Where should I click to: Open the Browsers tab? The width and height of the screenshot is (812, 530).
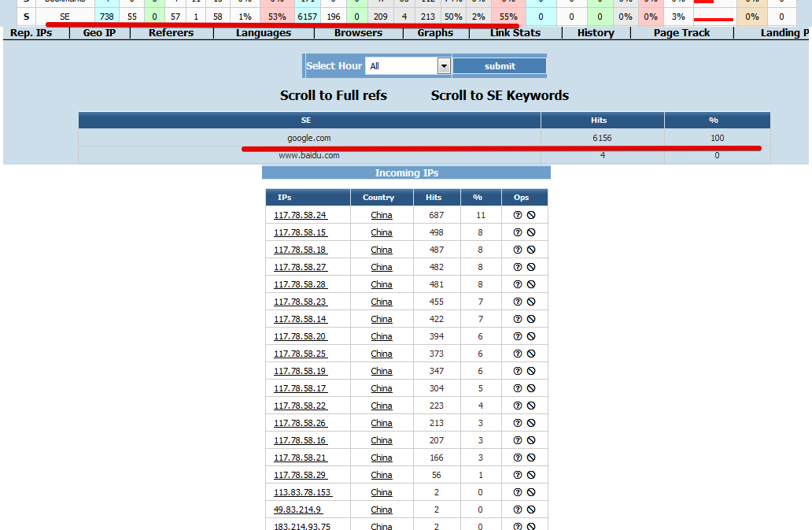[358, 32]
